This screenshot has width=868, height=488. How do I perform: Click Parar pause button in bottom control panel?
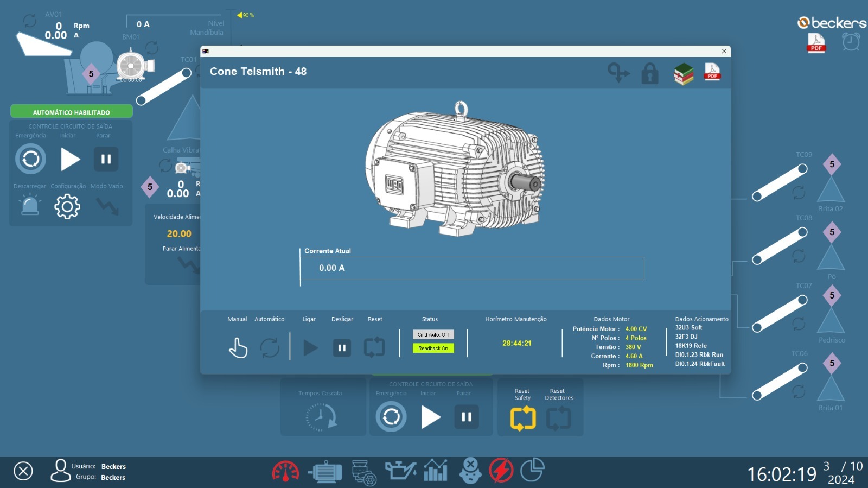coord(467,417)
